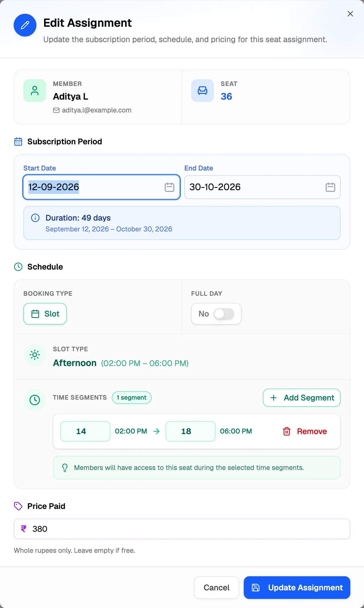This screenshot has height=608, width=364.
Task: Click the segment end hour field 18
Action: (x=191, y=431)
